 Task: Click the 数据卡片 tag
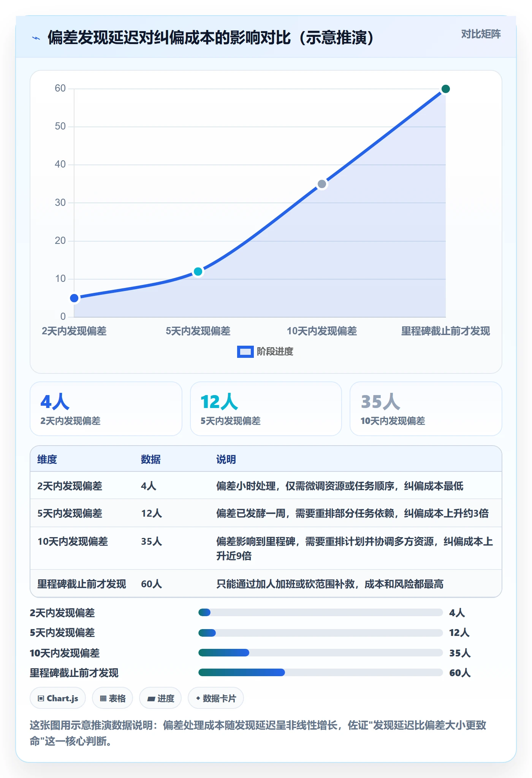(x=216, y=698)
